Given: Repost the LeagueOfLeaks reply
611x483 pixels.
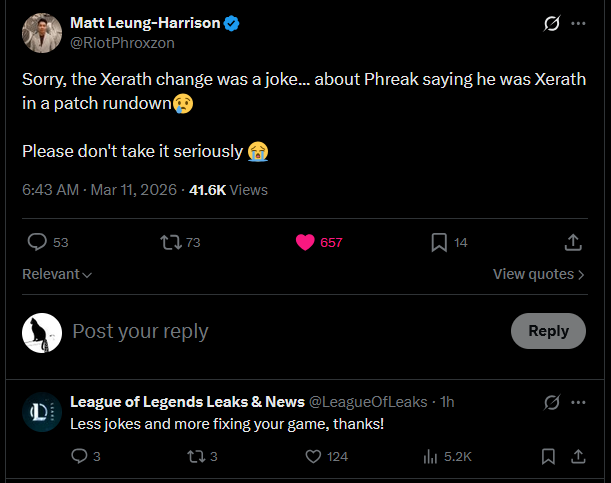Looking at the screenshot, I should 195,456.
